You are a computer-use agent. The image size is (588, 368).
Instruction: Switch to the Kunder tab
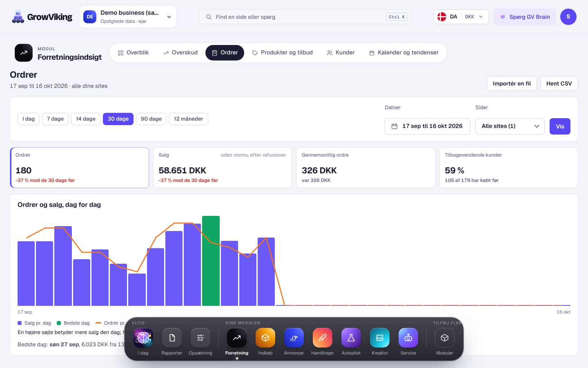click(341, 53)
